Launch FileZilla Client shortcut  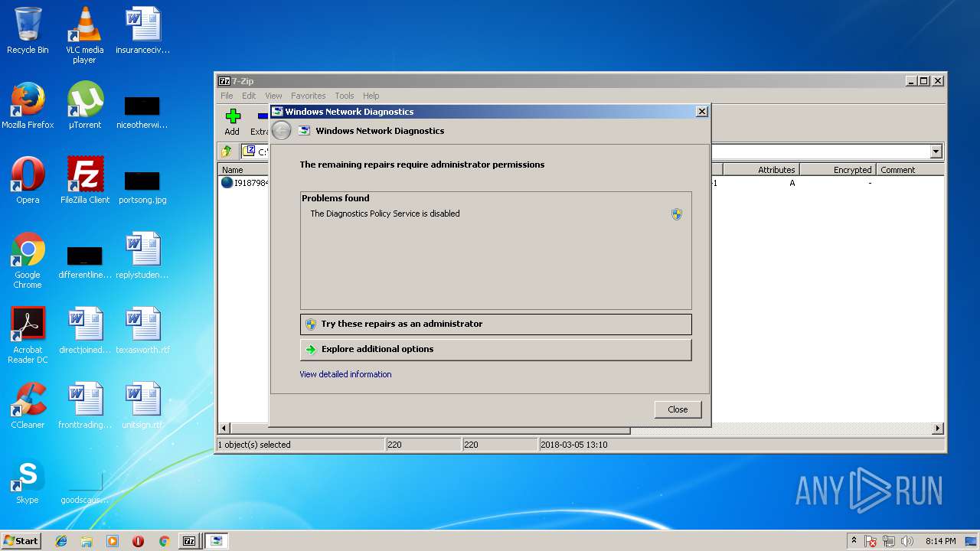tap(85, 181)
